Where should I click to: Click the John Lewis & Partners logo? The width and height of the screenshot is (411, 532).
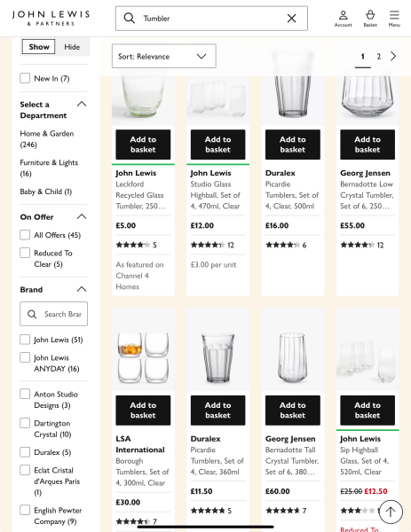click(51, 19)
